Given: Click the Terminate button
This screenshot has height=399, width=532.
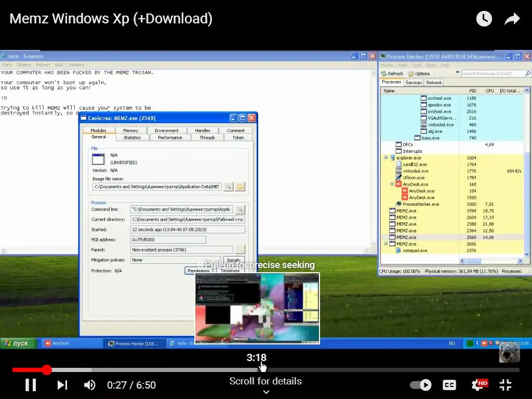Looking at the screenshot, I should [230, 270].
